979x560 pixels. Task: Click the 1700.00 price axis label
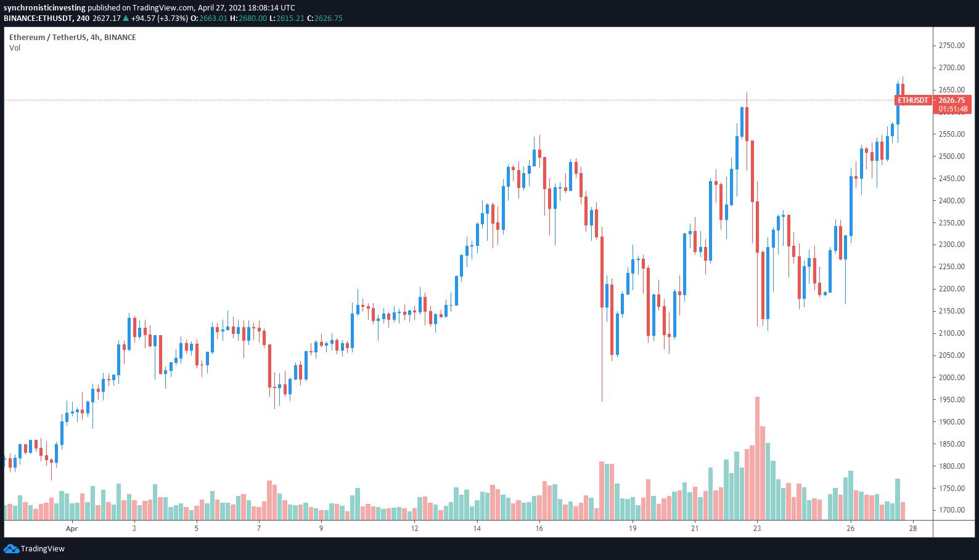point(952,510)
